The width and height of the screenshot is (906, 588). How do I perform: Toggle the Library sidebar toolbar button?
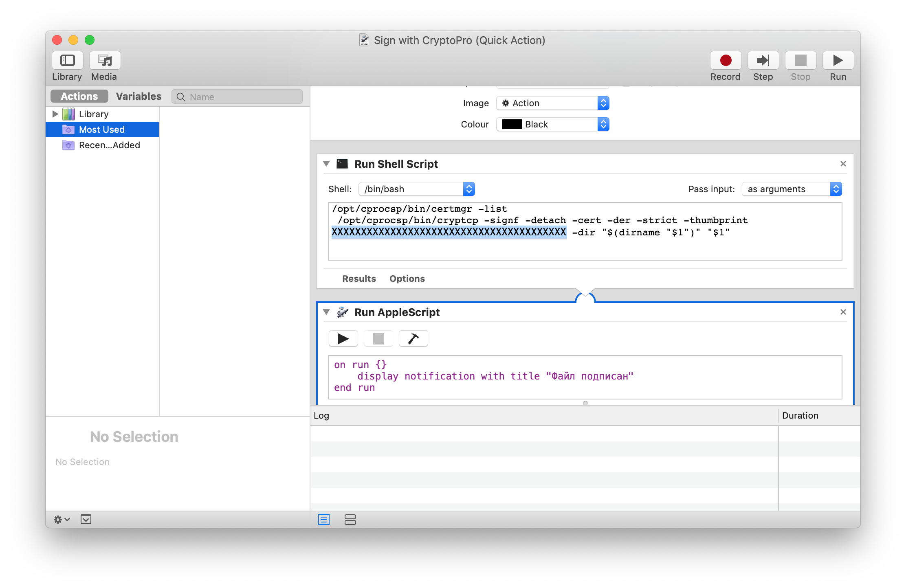coord(67,60)
